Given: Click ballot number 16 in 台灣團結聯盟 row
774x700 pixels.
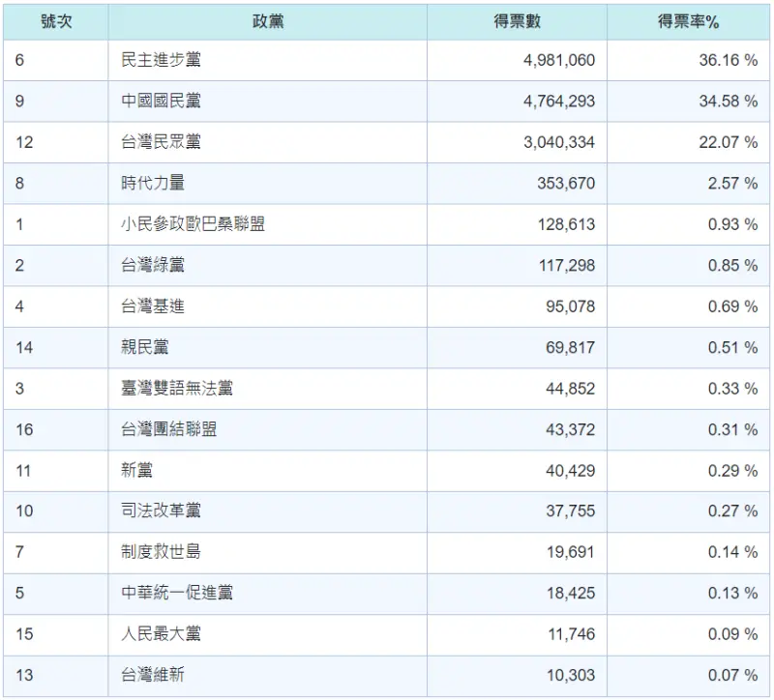Looking at the screenshot, I should (24, 429).
